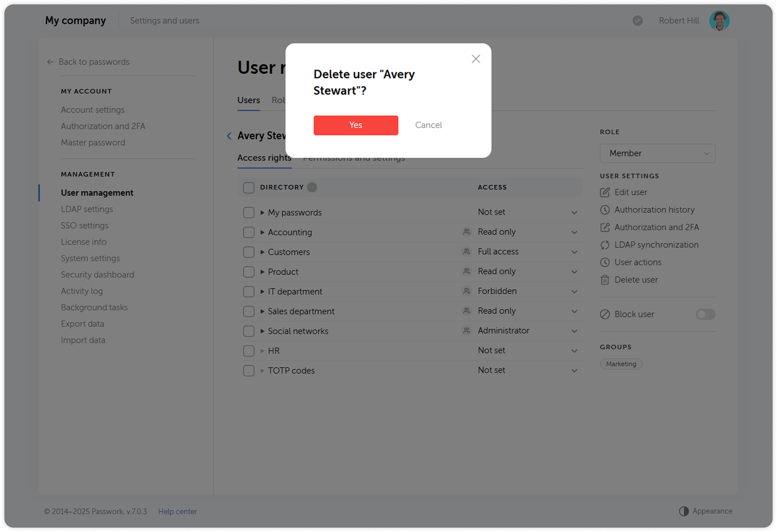The height and width of the screenshot is (532, 777).
Task: Open Security dashboard in sidebar
Action: (97, 275)
